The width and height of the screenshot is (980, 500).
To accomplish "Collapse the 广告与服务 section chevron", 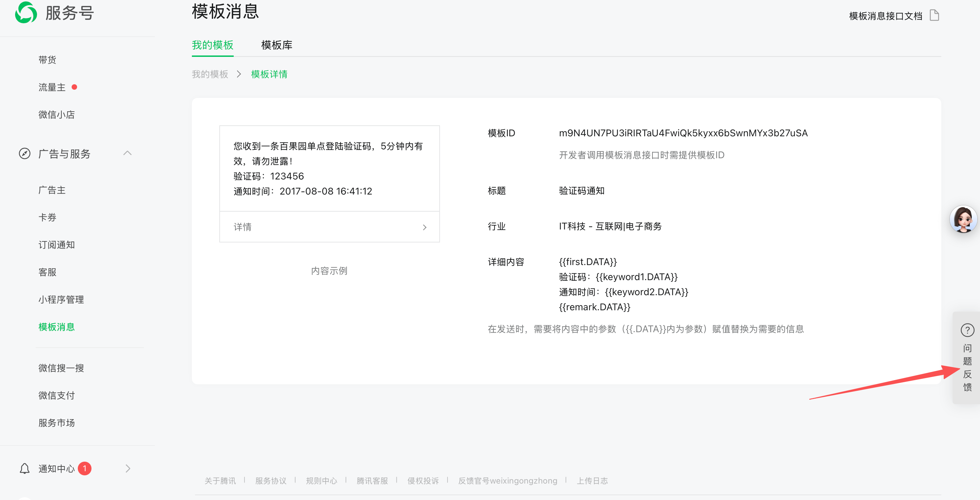I will pyautogui.click(x=127, y=153).
